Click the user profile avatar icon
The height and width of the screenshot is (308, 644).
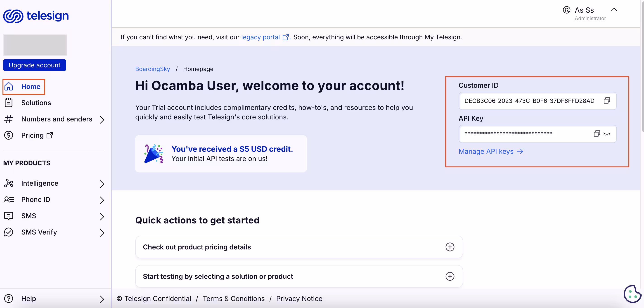click(566, 10)
